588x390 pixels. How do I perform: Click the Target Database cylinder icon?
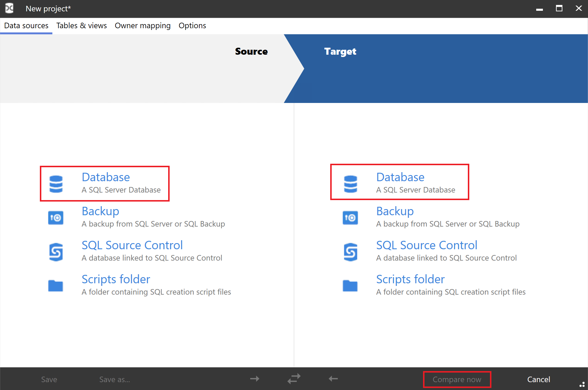tap(350, 184)
